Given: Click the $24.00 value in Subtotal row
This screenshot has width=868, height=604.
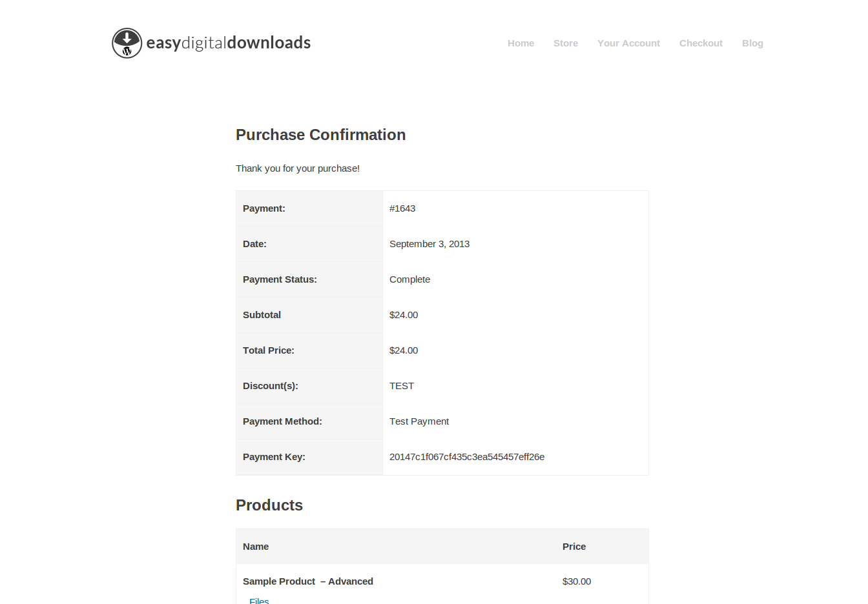Looking at the screenshot, I should tap(404, 315).
